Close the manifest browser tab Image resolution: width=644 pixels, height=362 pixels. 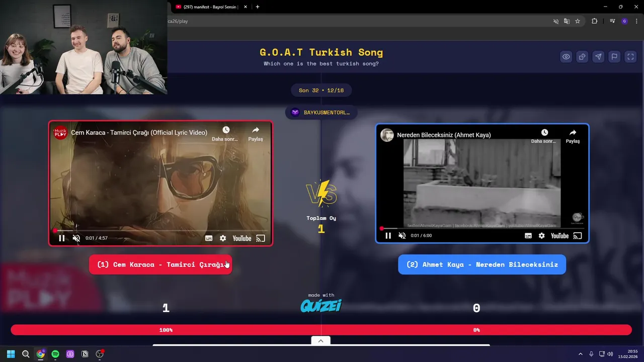[247, 7]
